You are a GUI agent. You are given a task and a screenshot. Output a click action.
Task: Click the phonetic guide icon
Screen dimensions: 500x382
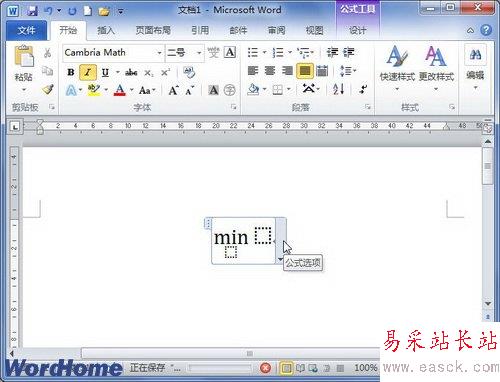point(213,52)
